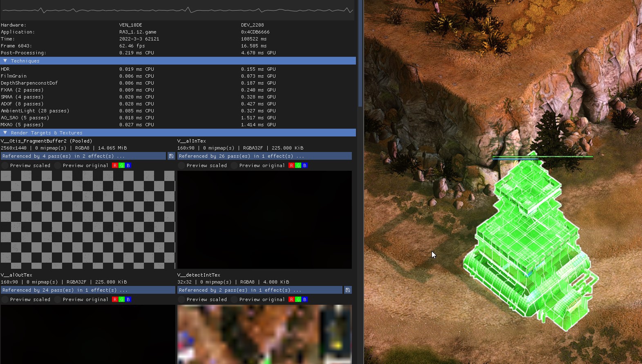Click the 'RA3_1.12.game' application name
The height and width of the screenshot is (364, 642).
(138, 32)
